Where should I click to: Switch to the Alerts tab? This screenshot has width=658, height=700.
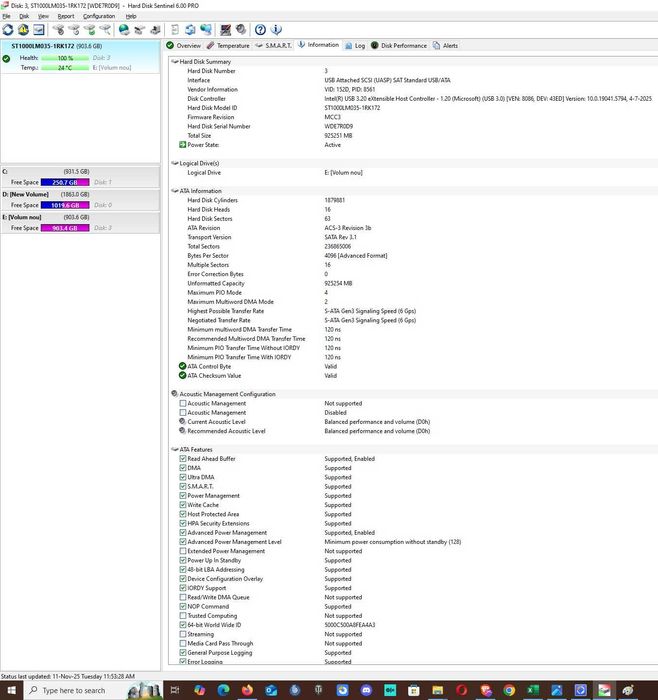click(445, 46)
